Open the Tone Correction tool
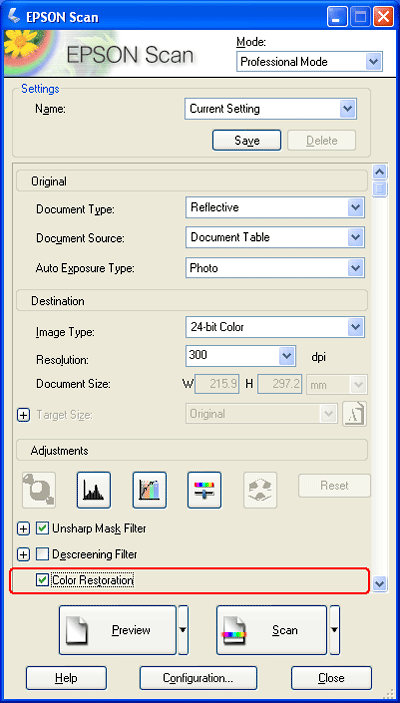 [149, 490]
